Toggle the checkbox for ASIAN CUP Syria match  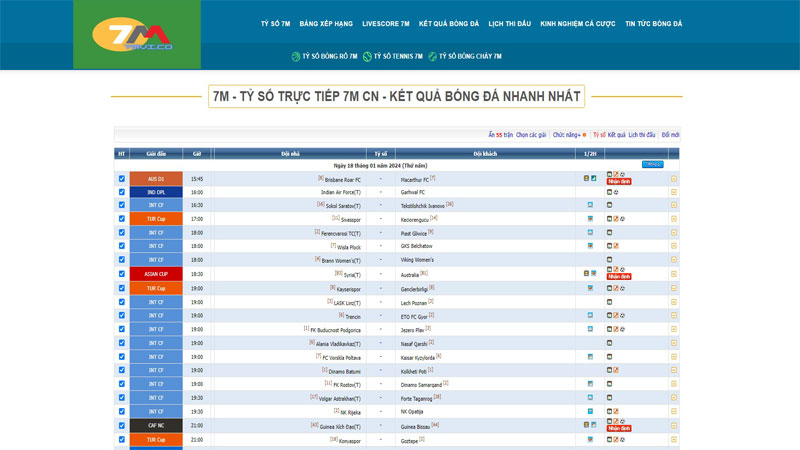click(x=122, y=273)
